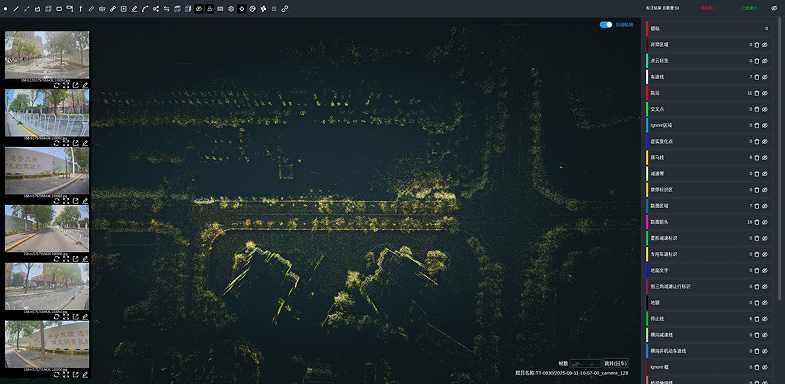
Task: Select the rectangle shape tool
Action: 59,9
